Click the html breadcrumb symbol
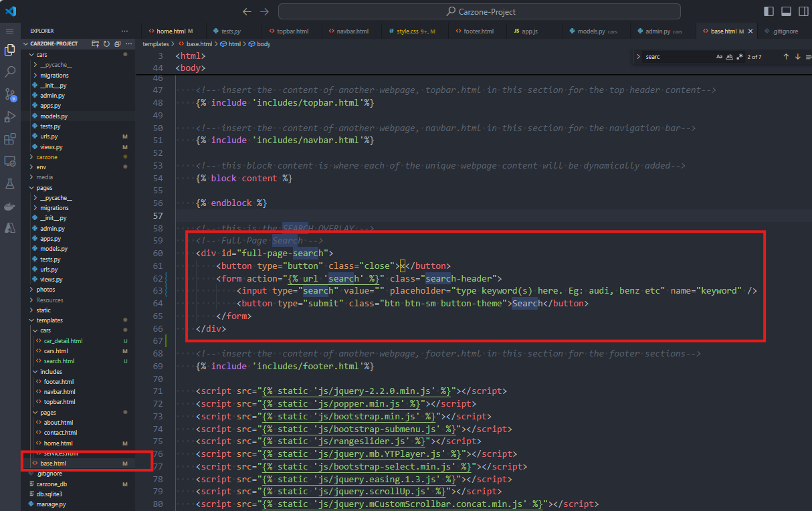812x511 pixels. tap(230, 44)
